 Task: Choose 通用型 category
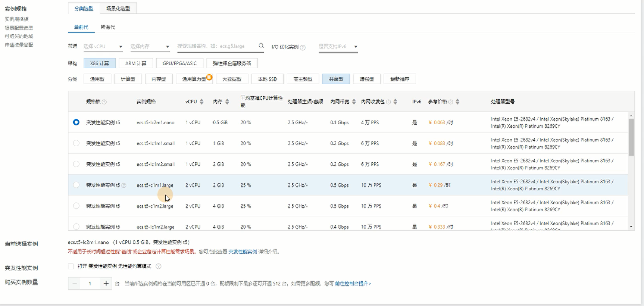97,79
